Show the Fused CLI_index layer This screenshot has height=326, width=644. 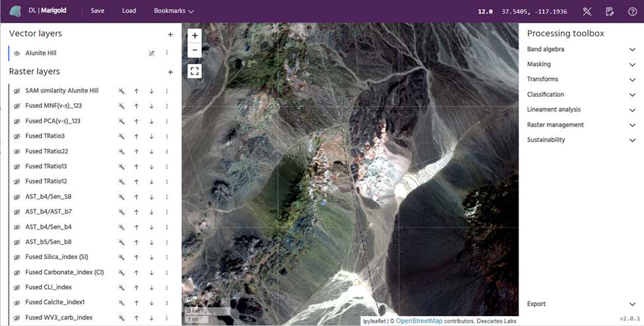click(17, 288)
